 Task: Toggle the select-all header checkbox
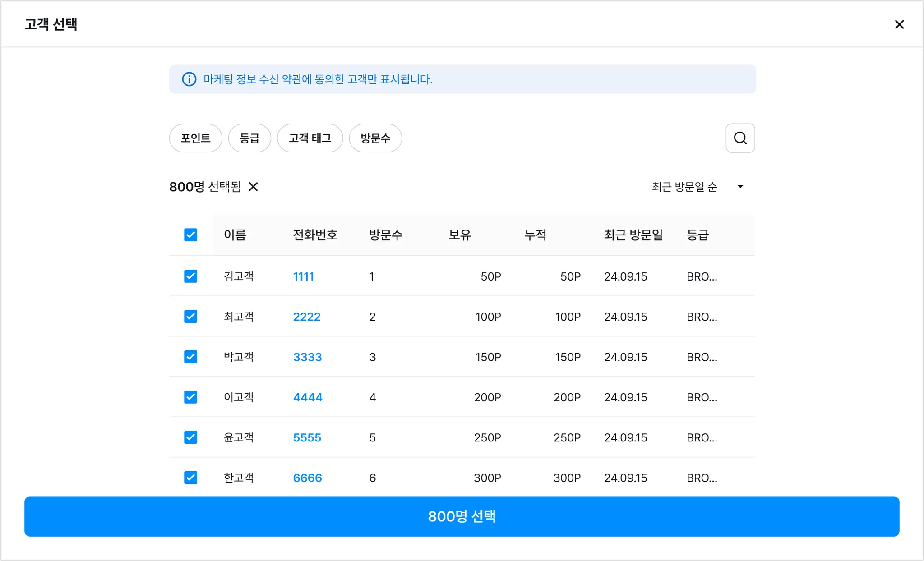[190, 235]
